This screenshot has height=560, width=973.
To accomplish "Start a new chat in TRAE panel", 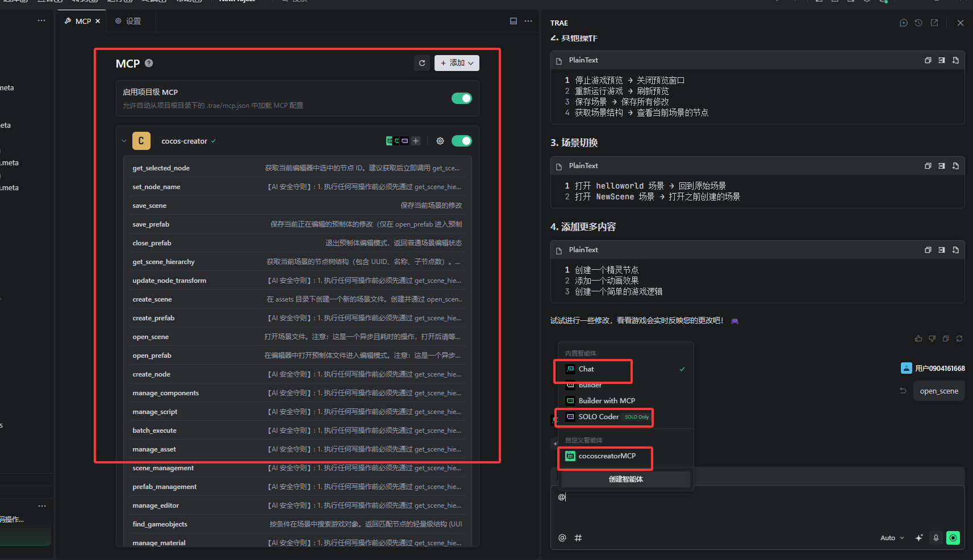I will 904,23.
